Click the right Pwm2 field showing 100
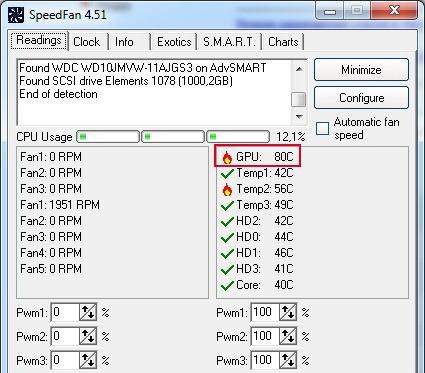Screen dimensions: 425x373 [265, 336]
